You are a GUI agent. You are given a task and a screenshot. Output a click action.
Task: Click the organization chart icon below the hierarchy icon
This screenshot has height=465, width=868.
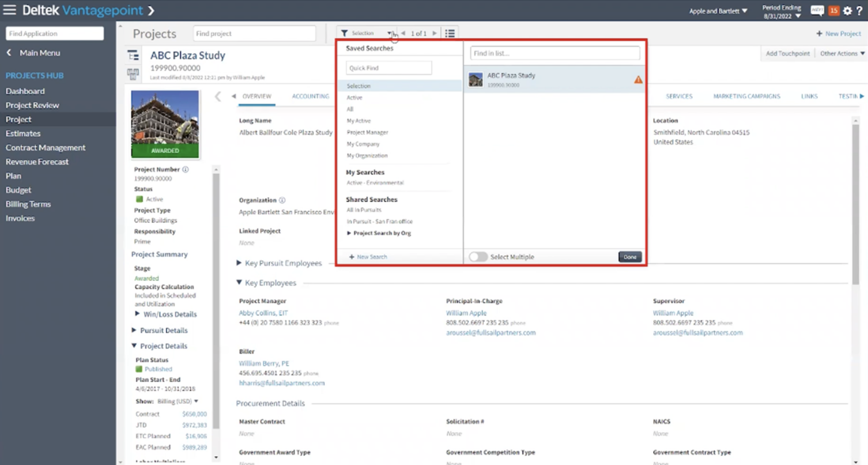point(133,74)
